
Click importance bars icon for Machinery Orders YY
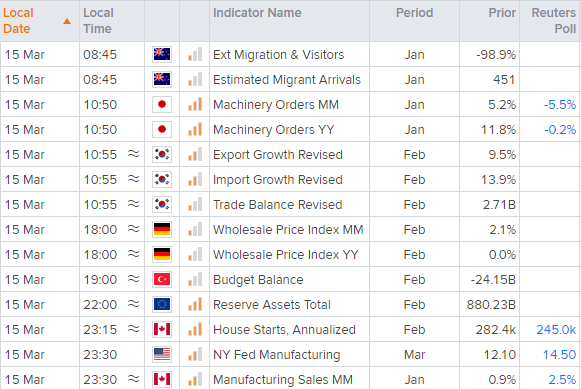coord(195,129)
